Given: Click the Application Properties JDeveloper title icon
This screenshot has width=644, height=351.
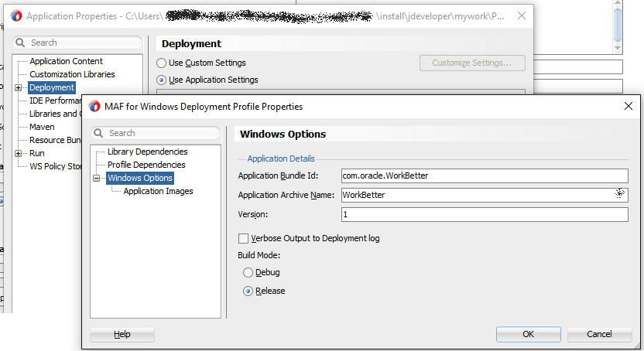Looking at the screenshot, I should [16, 16].
